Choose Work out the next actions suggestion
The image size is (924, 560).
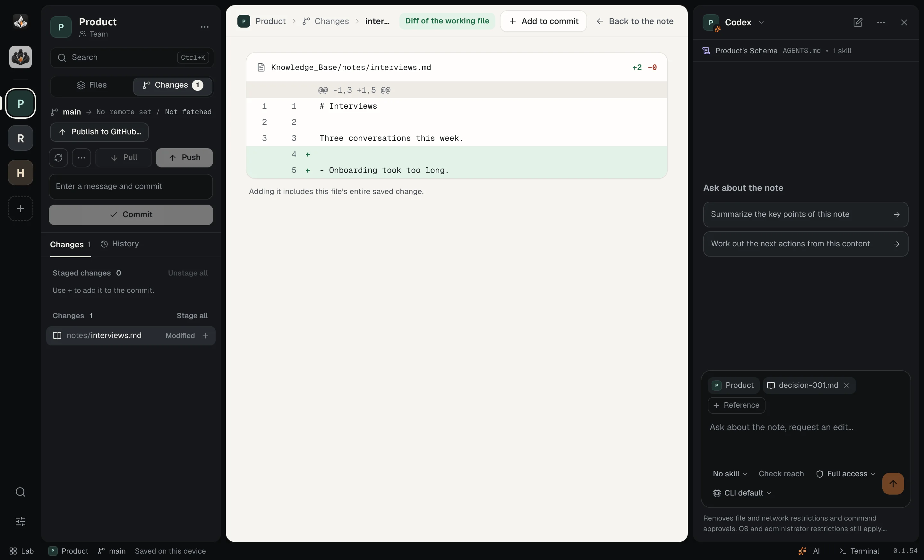(x=806, y=244)
